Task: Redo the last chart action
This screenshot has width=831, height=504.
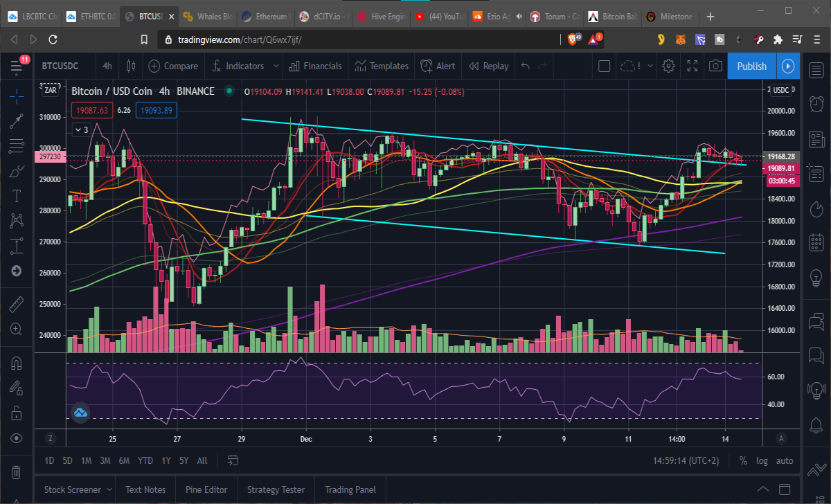Action: pos(543,66)
